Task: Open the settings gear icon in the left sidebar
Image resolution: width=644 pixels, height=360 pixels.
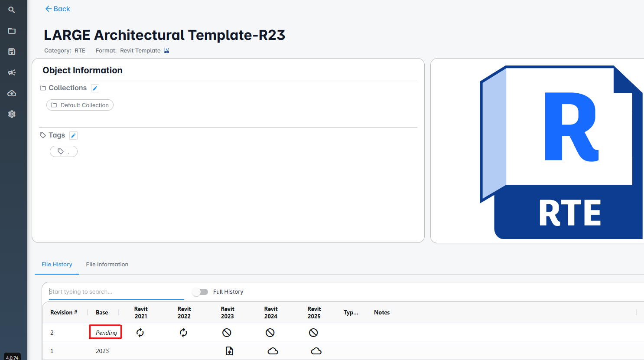Action: pyautogui.click(x=12, y=114)
